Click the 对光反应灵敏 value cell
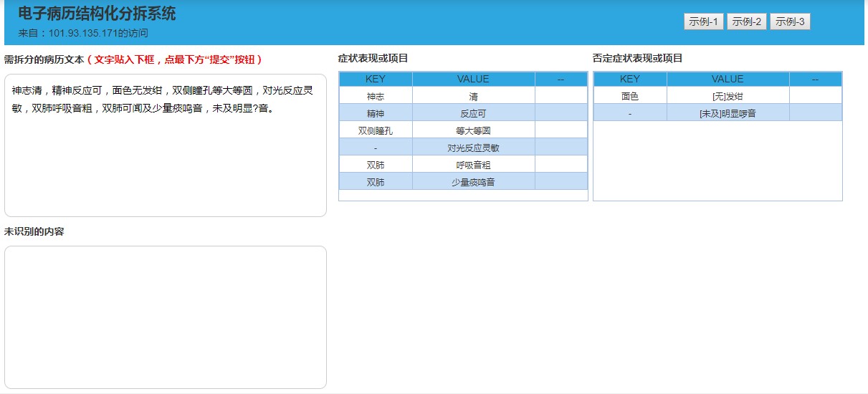The image size is (868, 394). click(473, 148)
